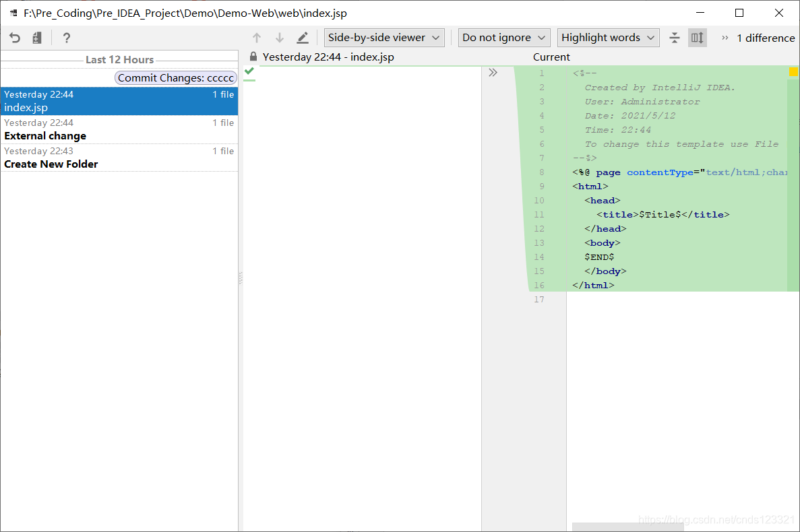800x532 pixels.
Task: Click the jump to source pencil icon
Action: (303, 38)
